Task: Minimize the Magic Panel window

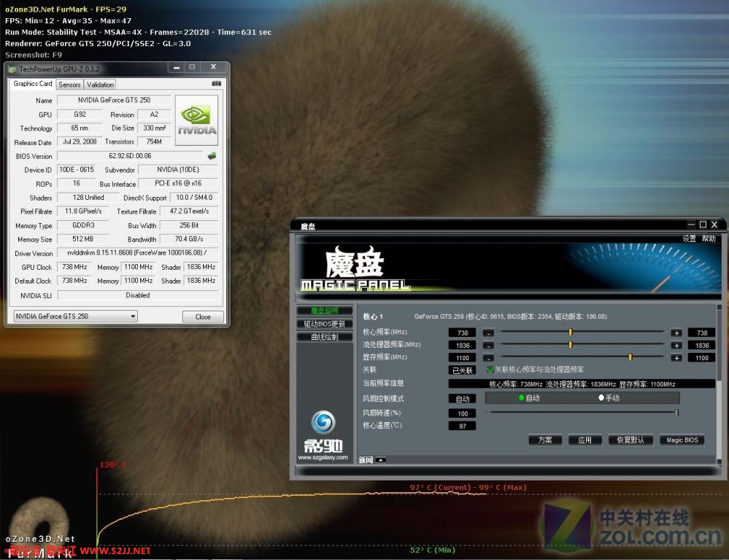Action: (x=691, y=225)
